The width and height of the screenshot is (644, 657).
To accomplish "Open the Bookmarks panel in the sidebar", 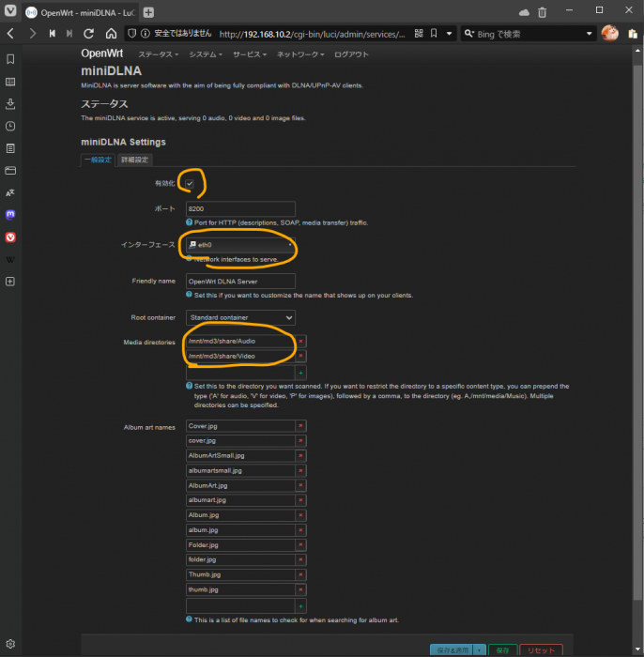I will 10,59.
